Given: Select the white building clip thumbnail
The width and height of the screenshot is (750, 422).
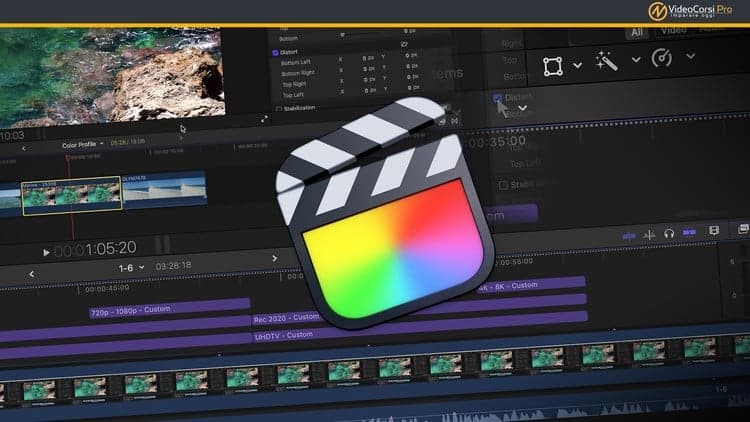Looking at the screenshot, I should click(x=165, y=189).
